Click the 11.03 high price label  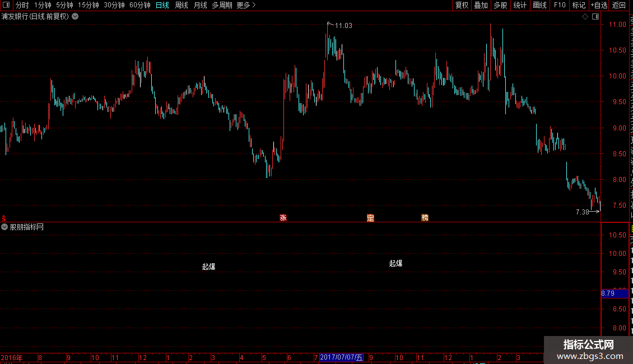[x=343, y=25]
